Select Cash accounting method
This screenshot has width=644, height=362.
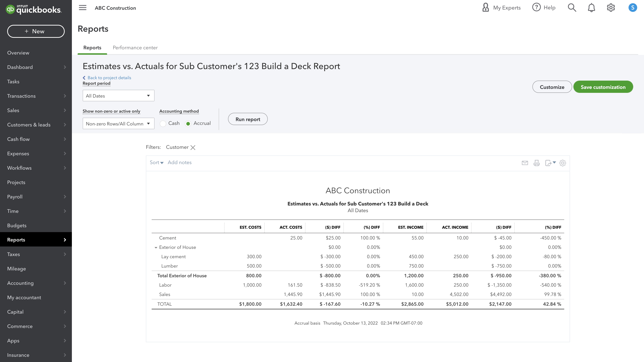click(163, 124)
